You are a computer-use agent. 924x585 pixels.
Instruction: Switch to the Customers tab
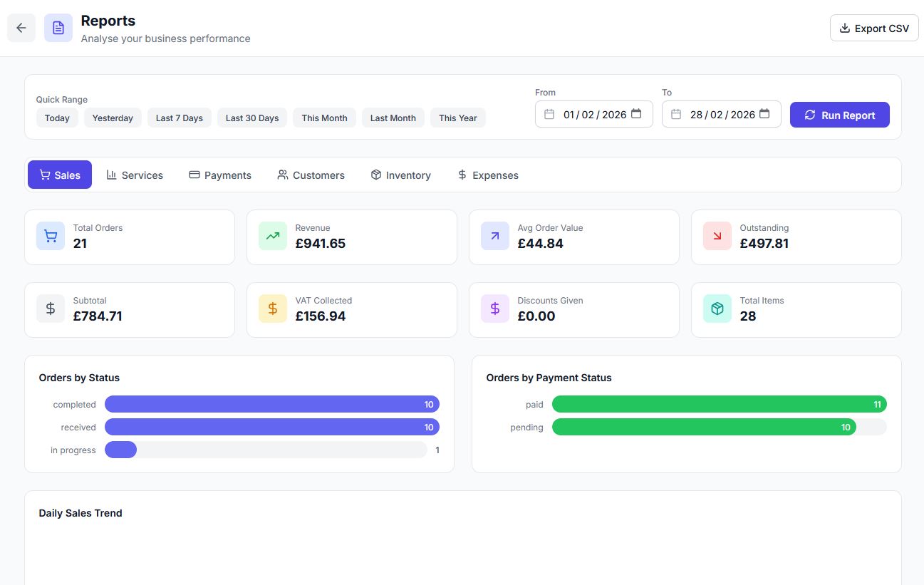[x=311, y=175]
